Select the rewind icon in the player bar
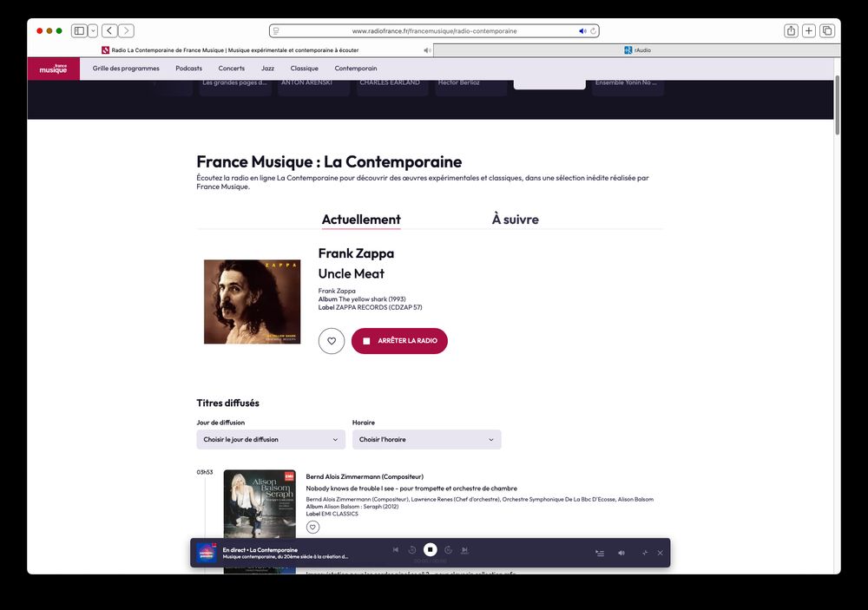 click(413, 549)
